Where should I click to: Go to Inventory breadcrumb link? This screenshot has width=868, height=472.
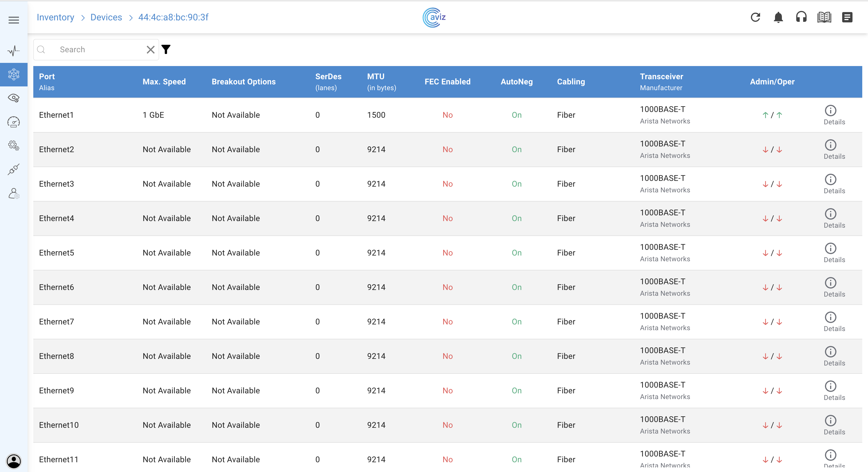point(55,17)
